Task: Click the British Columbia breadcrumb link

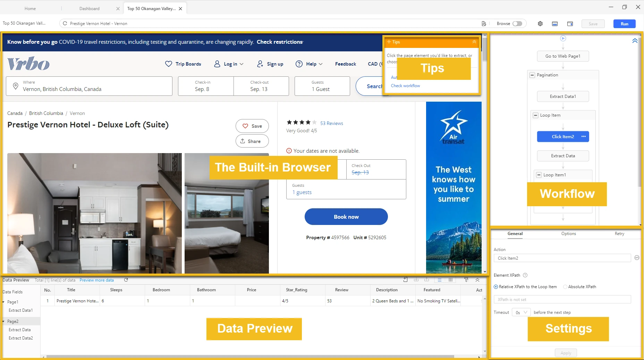Action: pyautogui.click(x=46, y=113)
